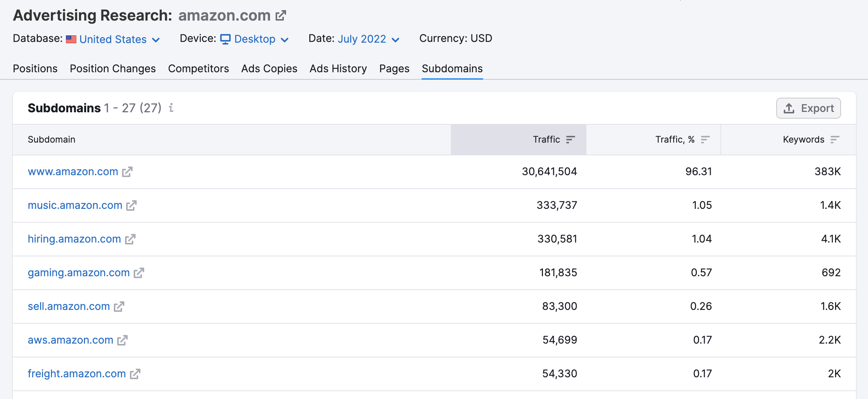Click the sort icon in Traffic, % column
This screenshot has width=868, height=399.
(705, 140)
